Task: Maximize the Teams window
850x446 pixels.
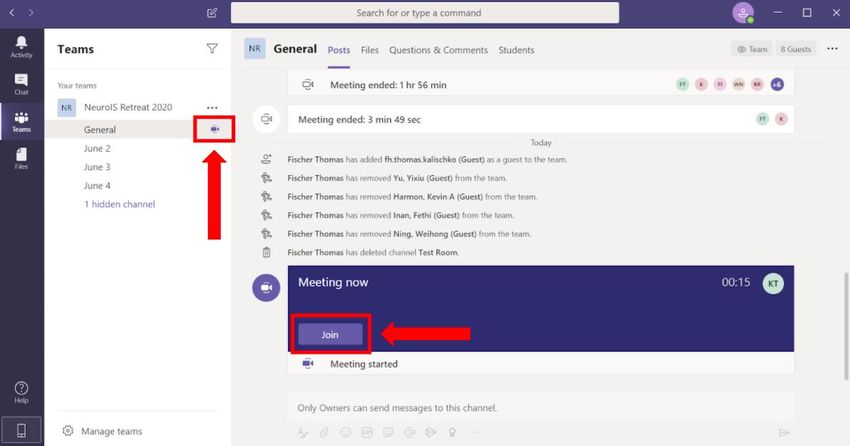Action: coord(807,12)
